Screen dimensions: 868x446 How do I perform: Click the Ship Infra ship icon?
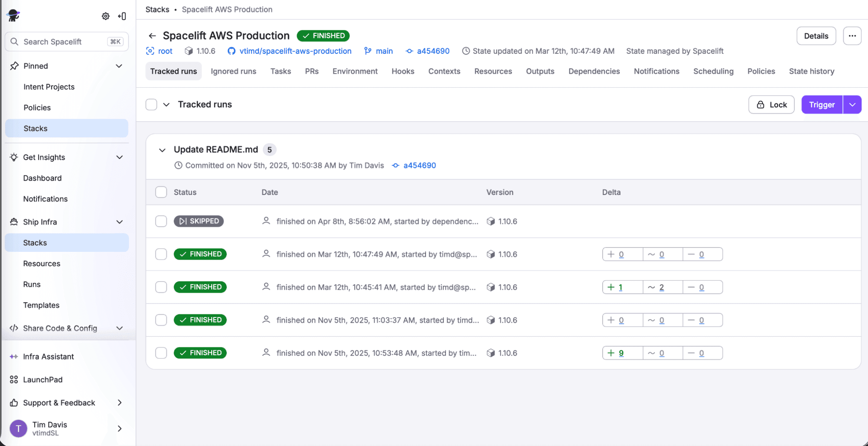pos(14,222)
